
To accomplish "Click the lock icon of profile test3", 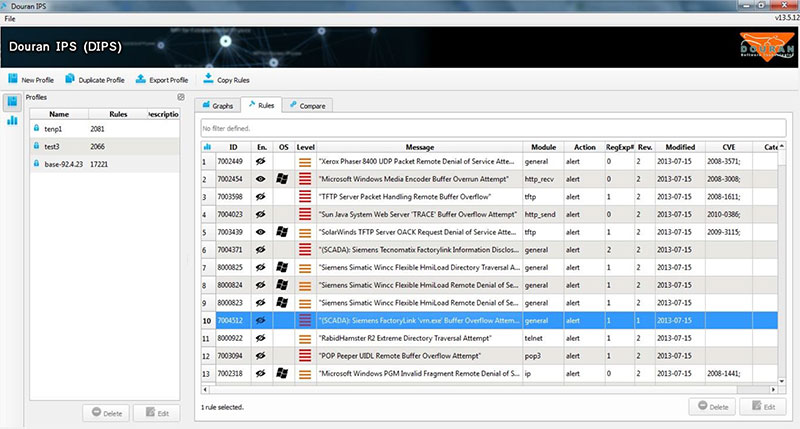I will 36,146.
